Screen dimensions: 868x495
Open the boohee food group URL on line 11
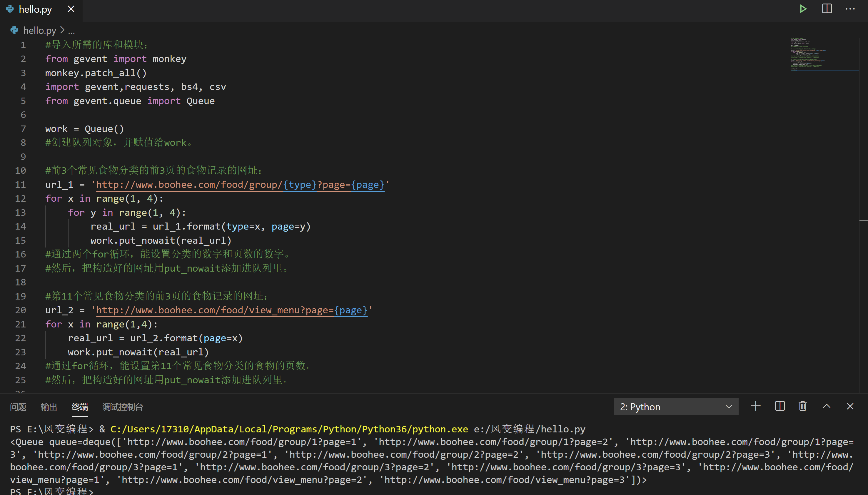(x=240, y=185)
